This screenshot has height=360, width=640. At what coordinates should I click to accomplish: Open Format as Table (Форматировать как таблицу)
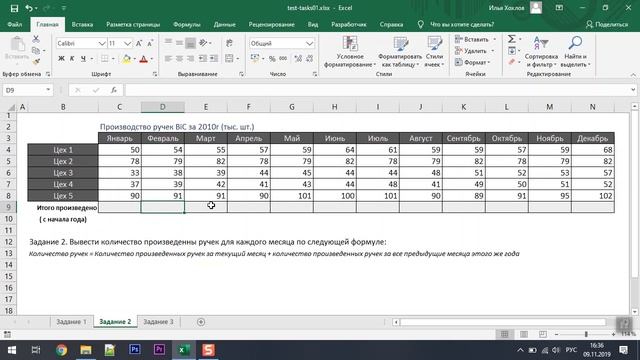400,52
